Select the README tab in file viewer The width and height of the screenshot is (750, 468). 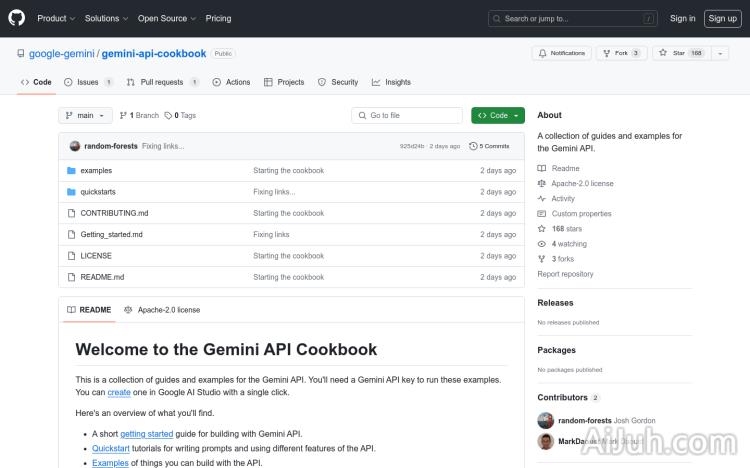[x=89, y=310]
